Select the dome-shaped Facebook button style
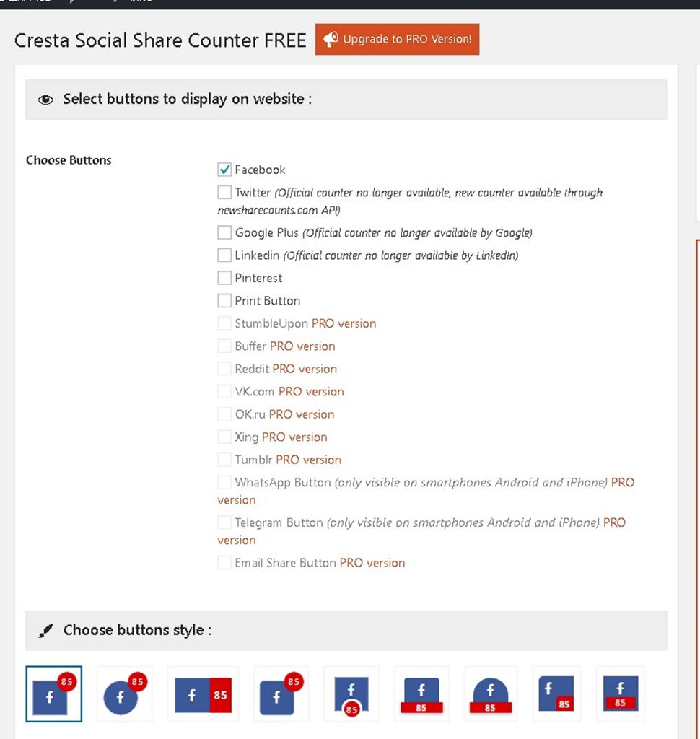The height and width of the screenshot is (739, 700). click(x=491, y=694)
